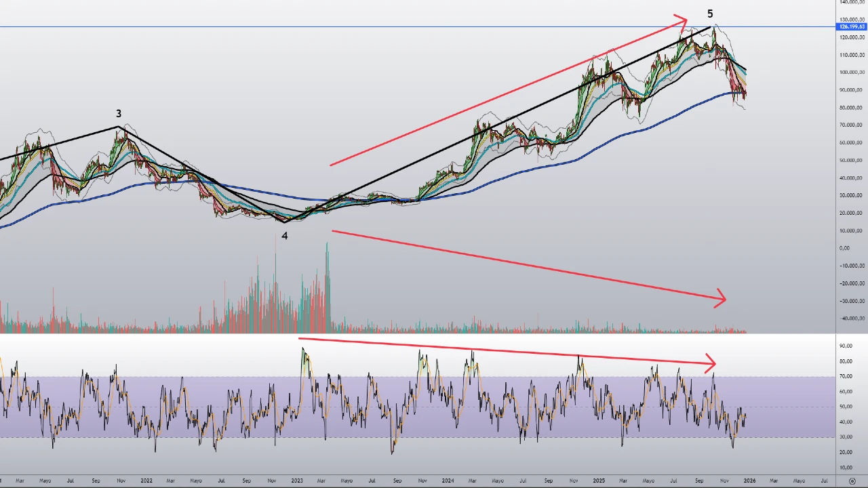
Task: Click the 90,00 level on the RSI scale
Action: (x=846, y=346)
